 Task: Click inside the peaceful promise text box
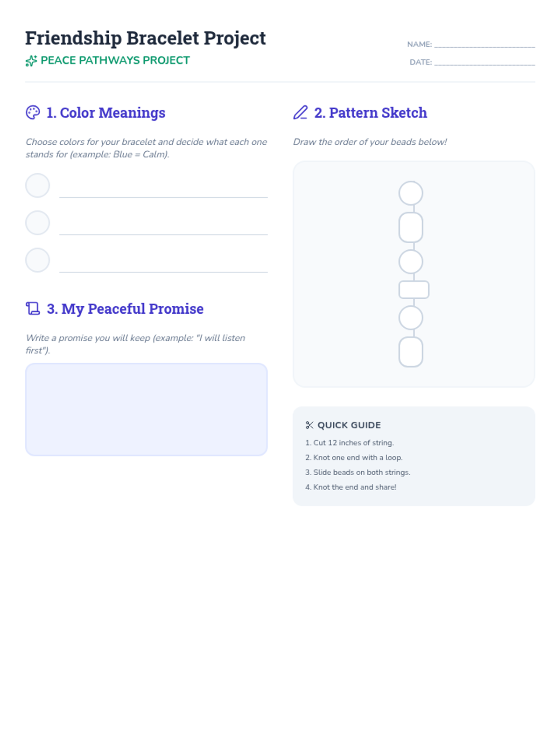[x=146, y=409]
